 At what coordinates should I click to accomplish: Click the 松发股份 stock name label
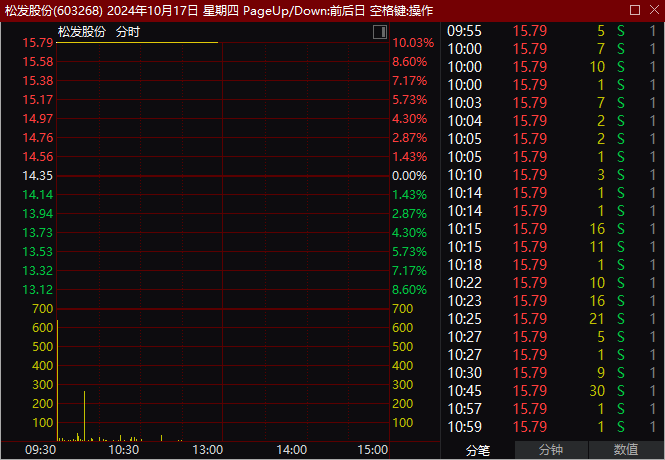point(81,32)
